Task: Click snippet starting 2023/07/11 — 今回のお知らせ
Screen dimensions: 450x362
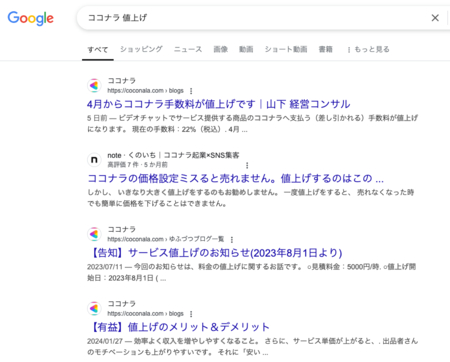Action: pos(251,272)
